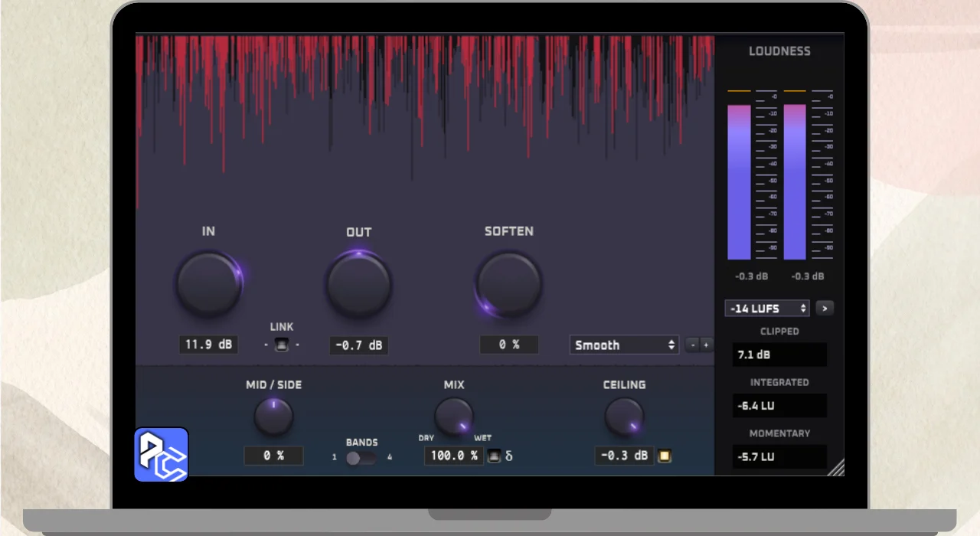
Task: Toggle the LINK button between IN and OUT
Action: click(282, 345)
